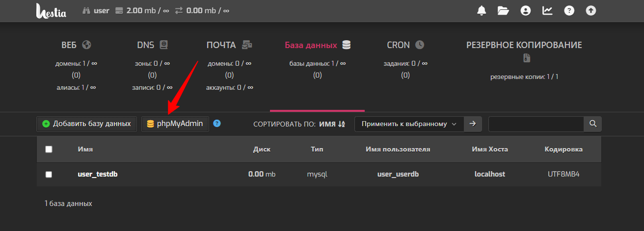Click the updates arrow-up icon

coord(591,10)
